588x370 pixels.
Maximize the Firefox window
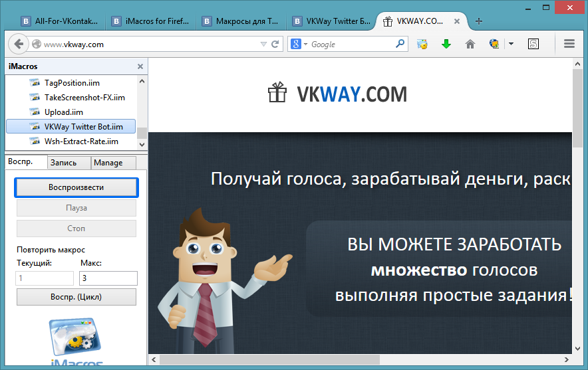tap(546, 7)
